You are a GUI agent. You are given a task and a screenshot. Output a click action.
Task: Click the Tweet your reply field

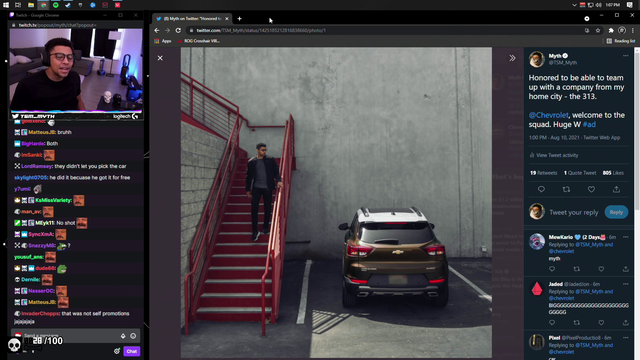click(573, 212)
